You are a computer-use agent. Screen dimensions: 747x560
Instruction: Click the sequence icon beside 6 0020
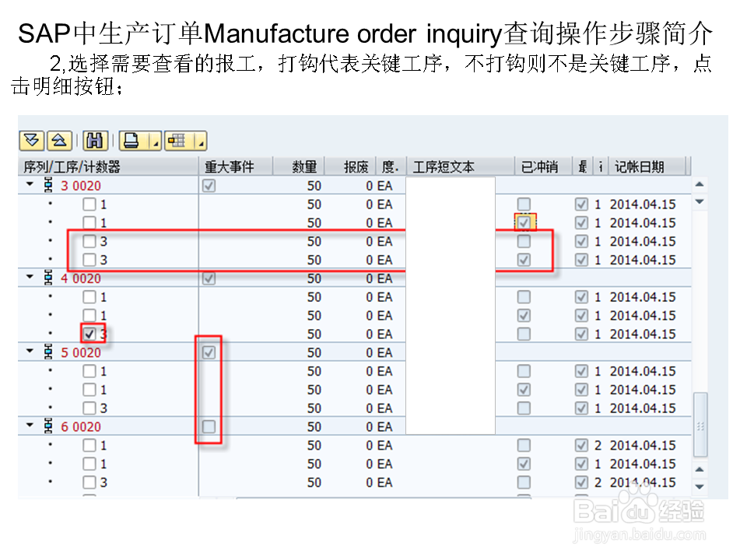click(48, 425)
